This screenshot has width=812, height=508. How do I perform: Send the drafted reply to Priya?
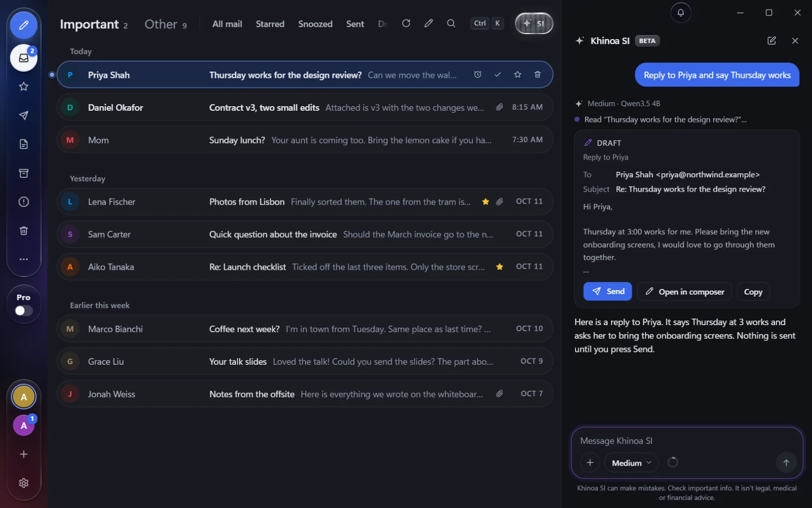[607, 291]
